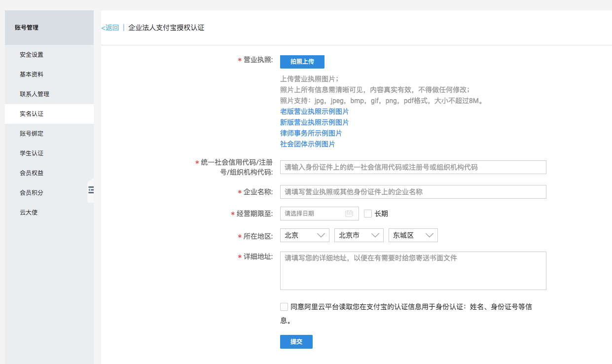The image size is (612, 364).
Task: Open the 北京市 city dropdown
Action: coord(359,235)
